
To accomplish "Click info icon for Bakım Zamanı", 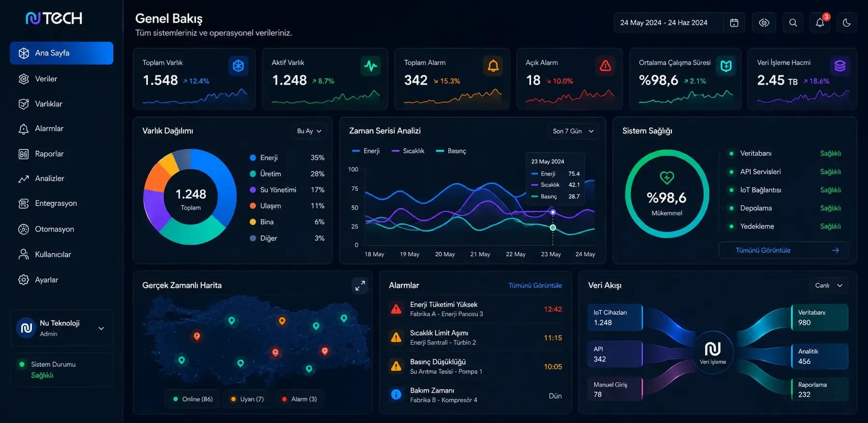I will (x=396, y=394).
